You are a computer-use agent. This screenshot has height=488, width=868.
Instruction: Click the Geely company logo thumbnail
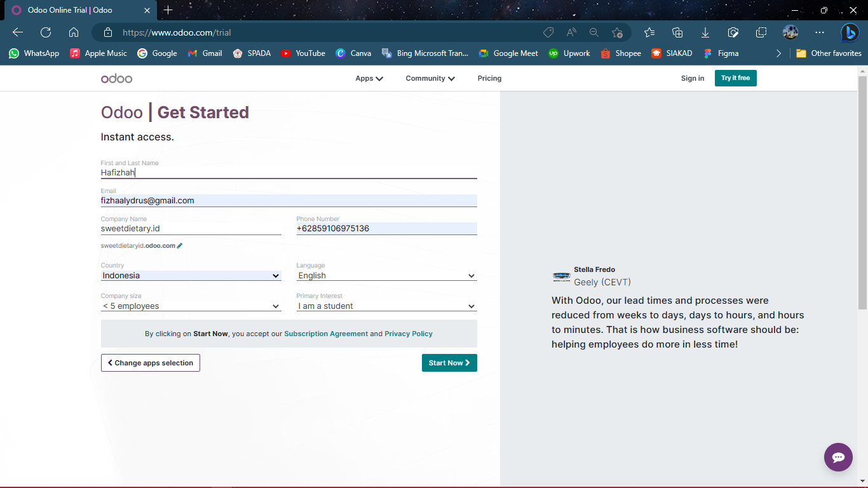coord(561,276)
